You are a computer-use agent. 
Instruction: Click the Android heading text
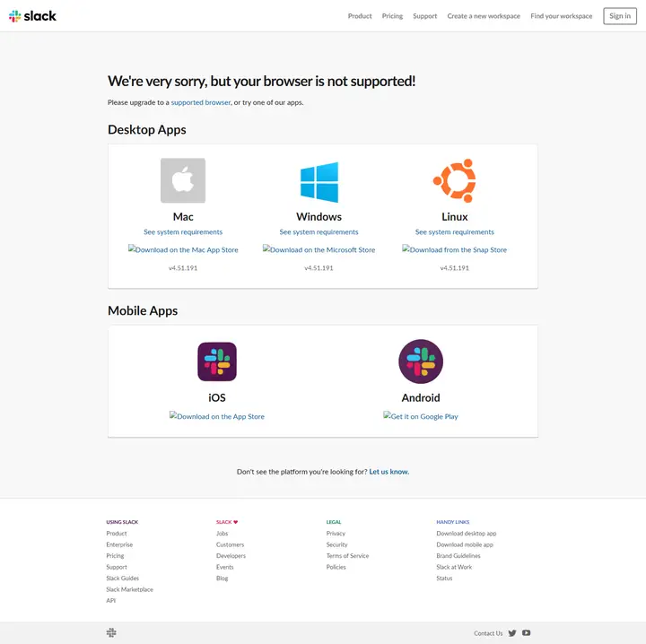point(421,397)
